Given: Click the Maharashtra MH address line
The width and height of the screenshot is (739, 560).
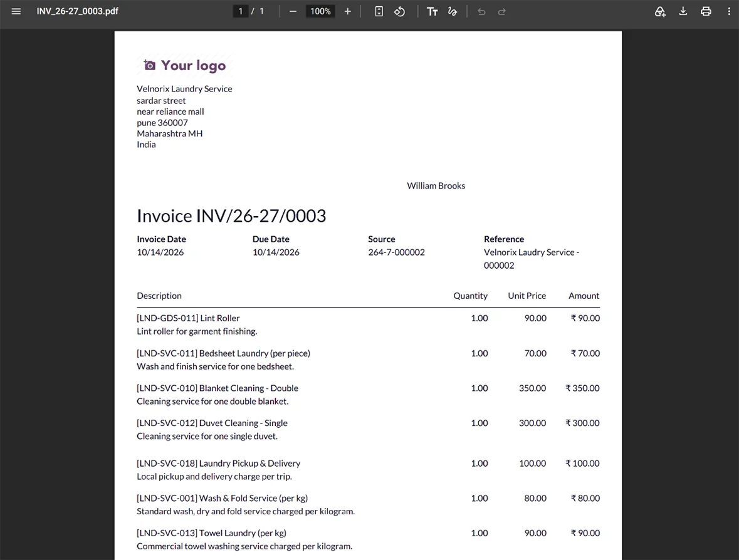Looking at the screenshot, I should [x=170, y=133].
